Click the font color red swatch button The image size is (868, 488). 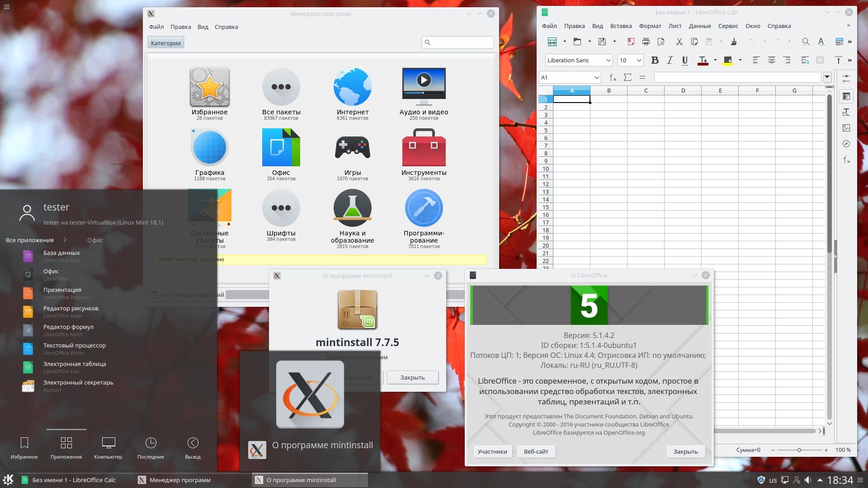[703, 60]
